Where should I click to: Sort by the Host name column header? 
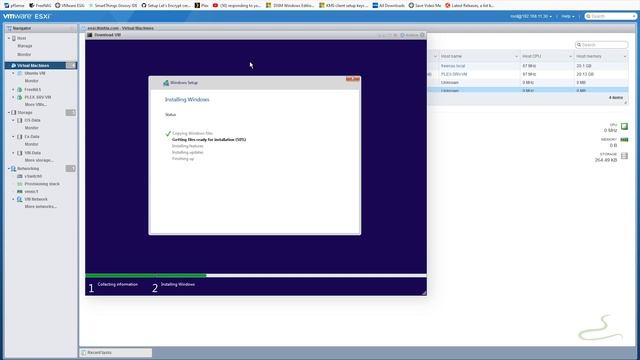[451, 56]
